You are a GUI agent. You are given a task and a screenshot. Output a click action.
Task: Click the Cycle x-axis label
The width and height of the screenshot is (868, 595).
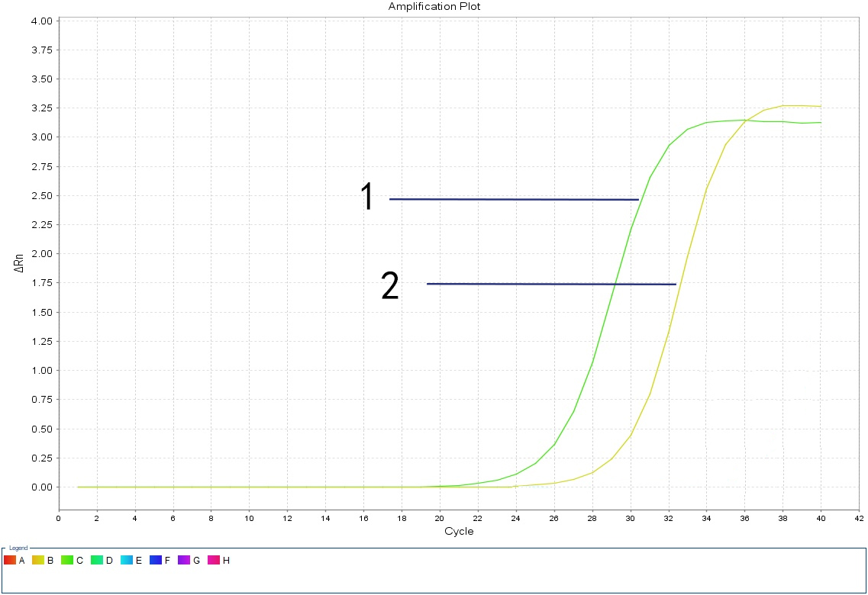click(x=459, y=531)
